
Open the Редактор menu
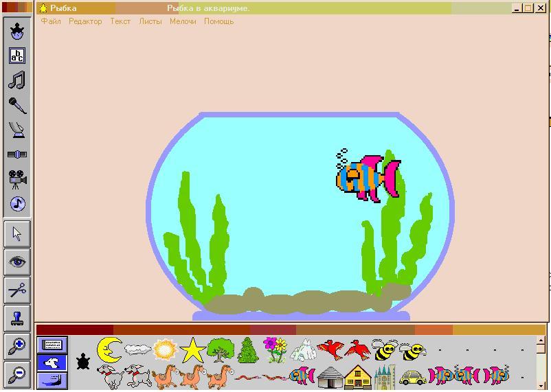[x=85, y=21]
